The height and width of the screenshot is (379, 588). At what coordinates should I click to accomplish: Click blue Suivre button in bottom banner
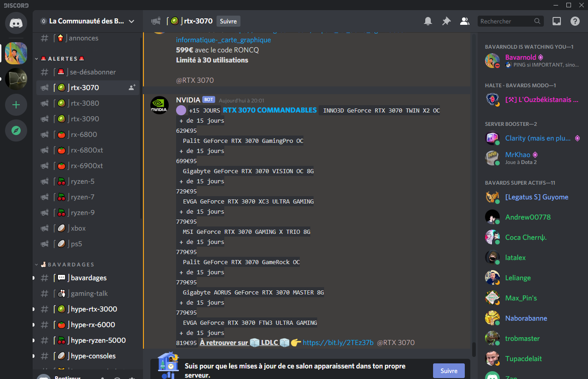[449, 371]
